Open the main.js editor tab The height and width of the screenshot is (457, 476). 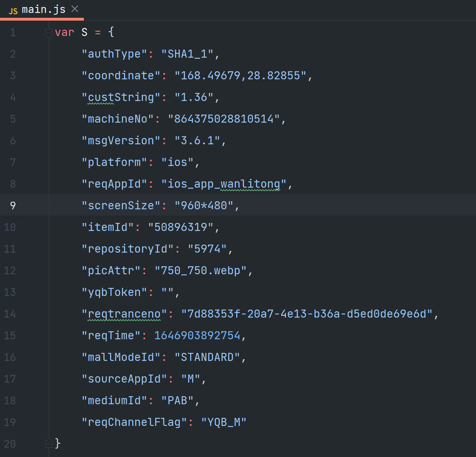(x=42, y=9)
